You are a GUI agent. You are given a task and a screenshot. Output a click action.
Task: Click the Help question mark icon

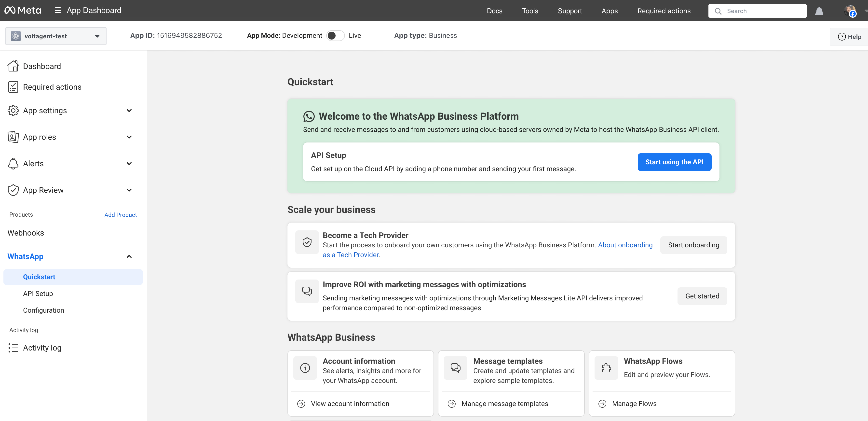[x=842, y=37]
